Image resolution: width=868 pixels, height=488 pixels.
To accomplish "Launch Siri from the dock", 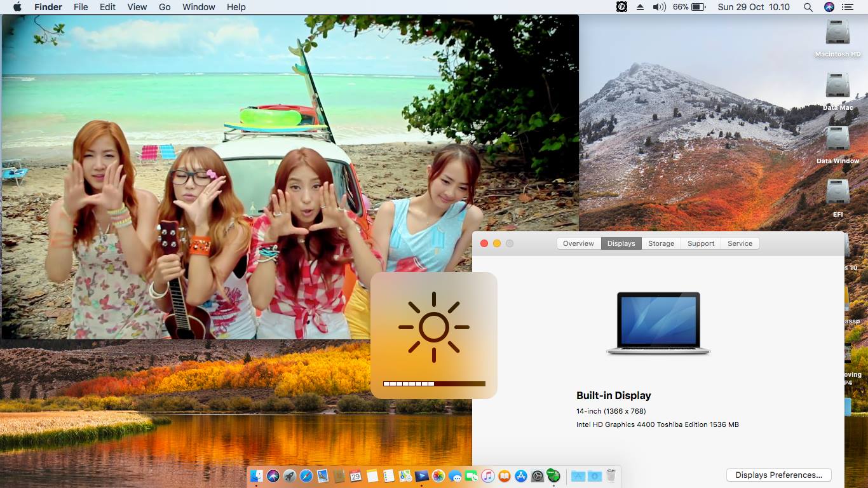I will pyautogui.click(x=273, y=476).
